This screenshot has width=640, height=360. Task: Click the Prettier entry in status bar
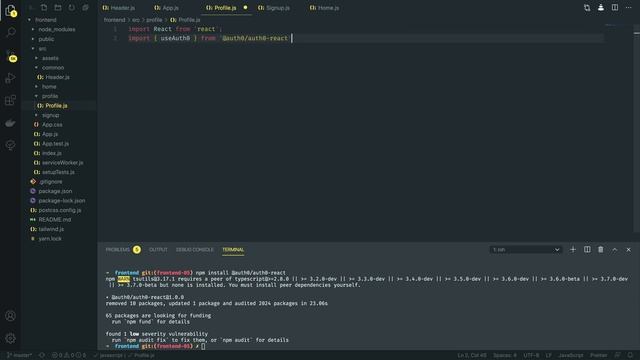[599, 356]
